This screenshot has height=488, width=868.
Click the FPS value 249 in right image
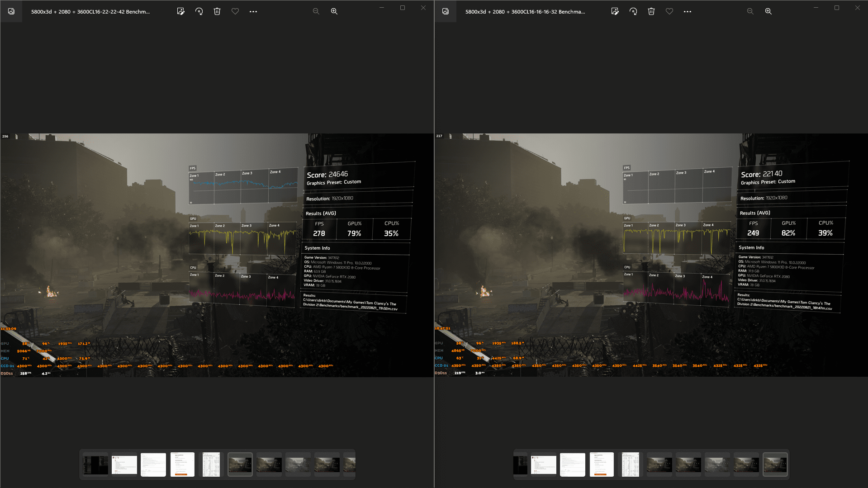point(753,233)
